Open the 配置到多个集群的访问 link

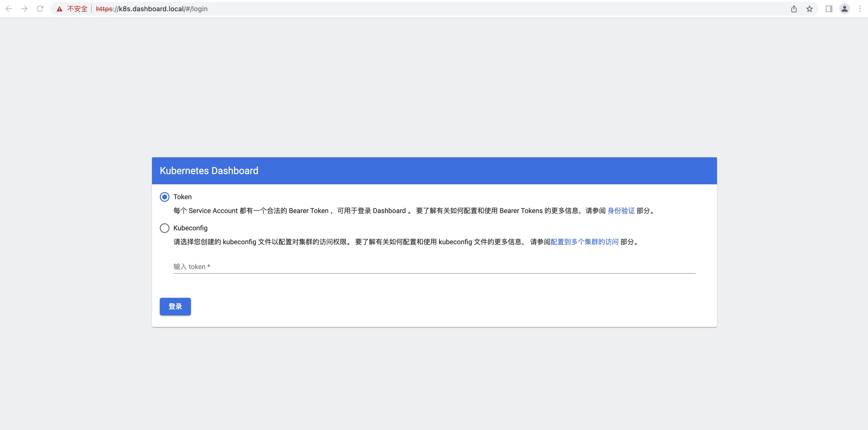(584, 242)
